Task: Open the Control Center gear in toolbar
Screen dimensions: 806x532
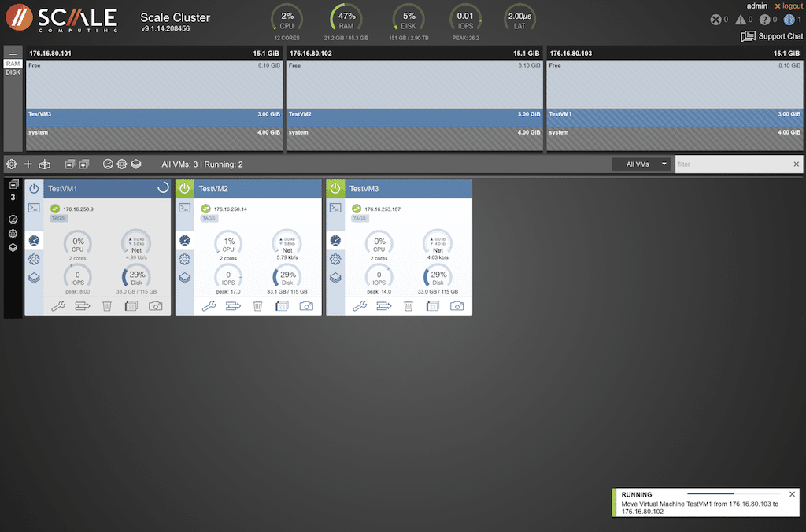Action: pyautogui.click(x=11, y=164)
